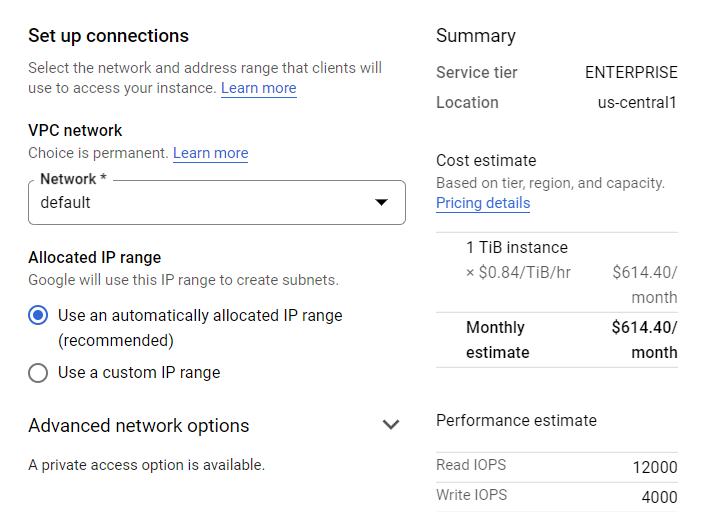The height and width of the screenshot is (512, 709).
Task: Open Pricing details link
Action: (x=483, y=203)
